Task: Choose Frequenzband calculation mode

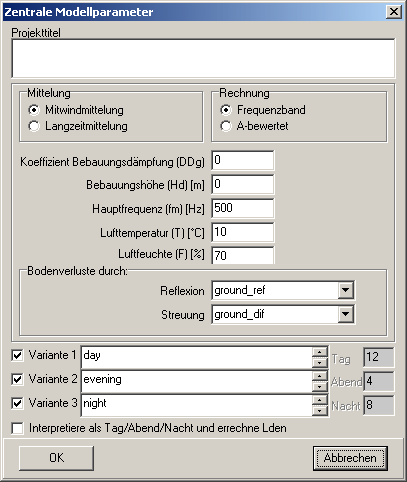Action: pos(226,110)
